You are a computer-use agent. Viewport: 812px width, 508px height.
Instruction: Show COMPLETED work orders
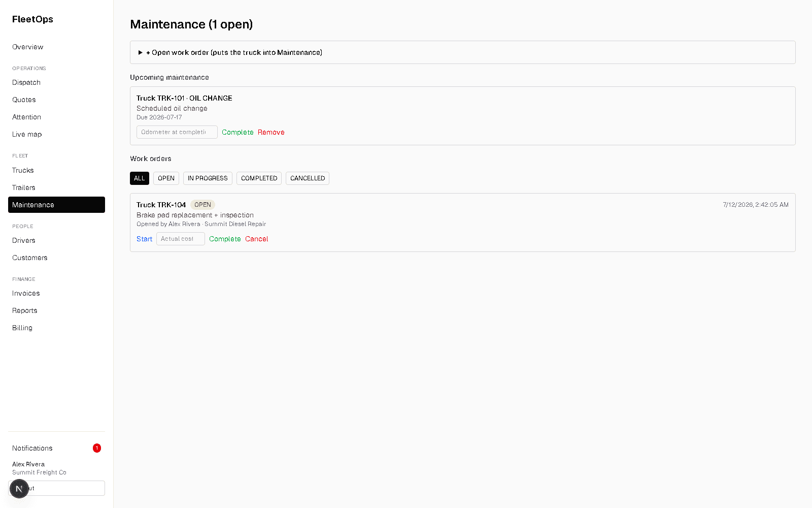coord(259,178)
